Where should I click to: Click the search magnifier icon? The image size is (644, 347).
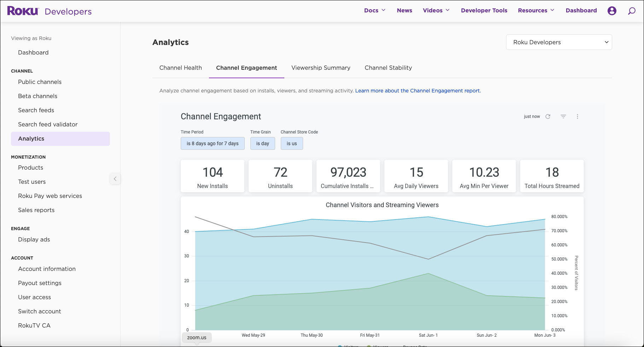point(632,11)
